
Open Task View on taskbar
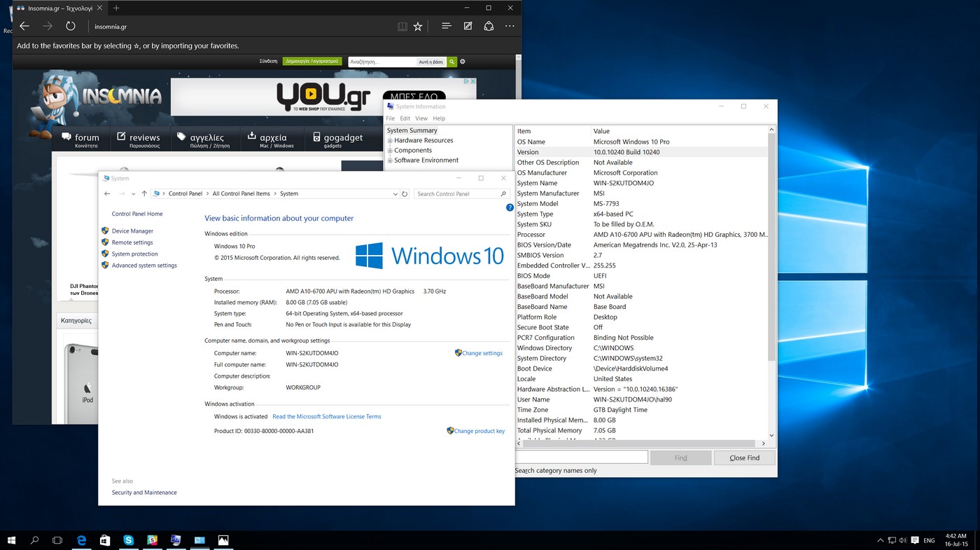pos(57,540)
